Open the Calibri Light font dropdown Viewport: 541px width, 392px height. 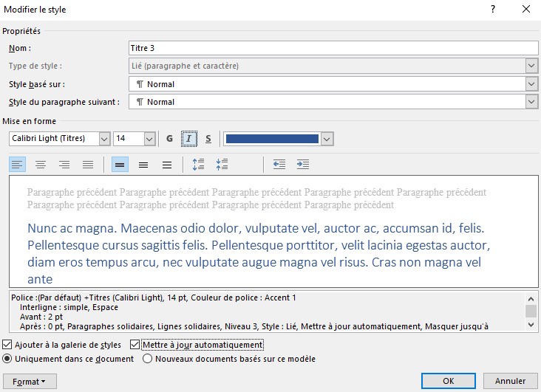click(103, 139)
